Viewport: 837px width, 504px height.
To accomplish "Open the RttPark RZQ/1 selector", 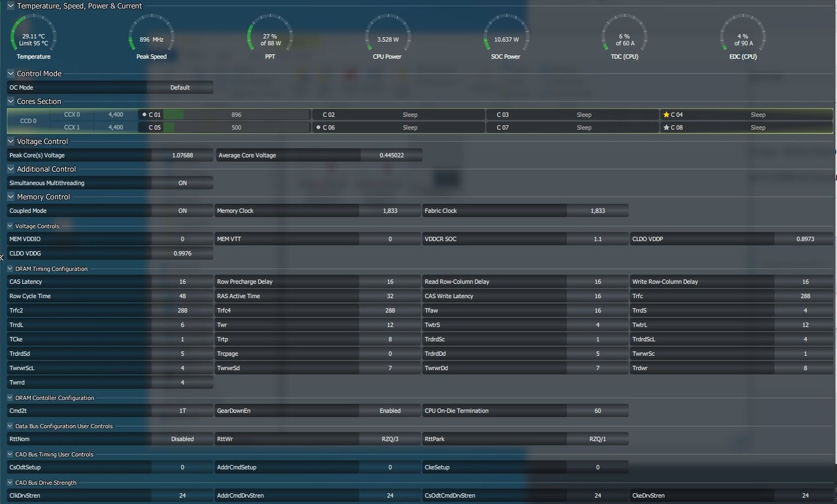I will pos(597,439).
